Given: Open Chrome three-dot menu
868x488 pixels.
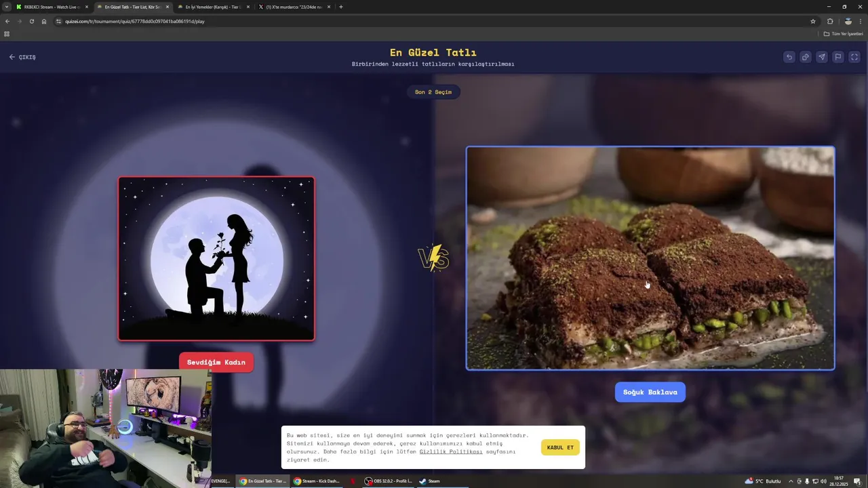Looking at the screenshot, I should coord(861,21).
